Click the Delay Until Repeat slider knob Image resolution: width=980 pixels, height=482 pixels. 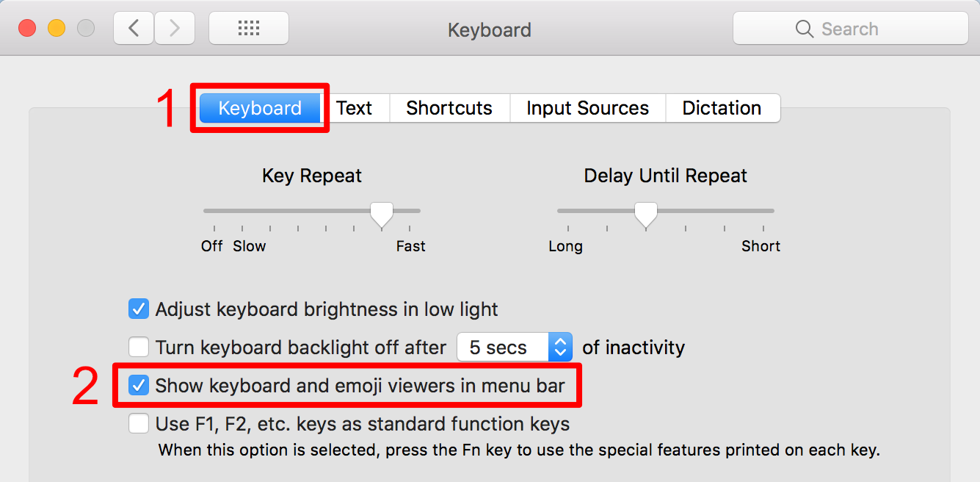[x=646, y=214]
